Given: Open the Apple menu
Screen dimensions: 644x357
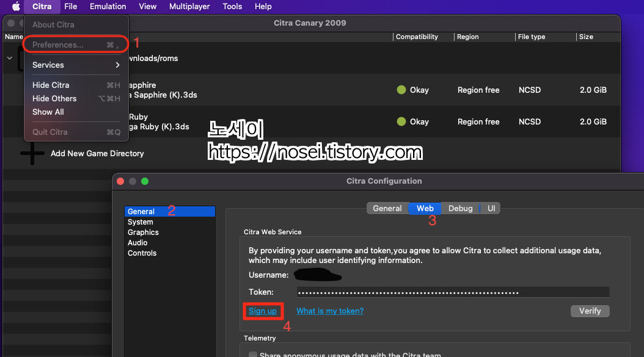Looking at the screenshot, I should pos(16,6).
